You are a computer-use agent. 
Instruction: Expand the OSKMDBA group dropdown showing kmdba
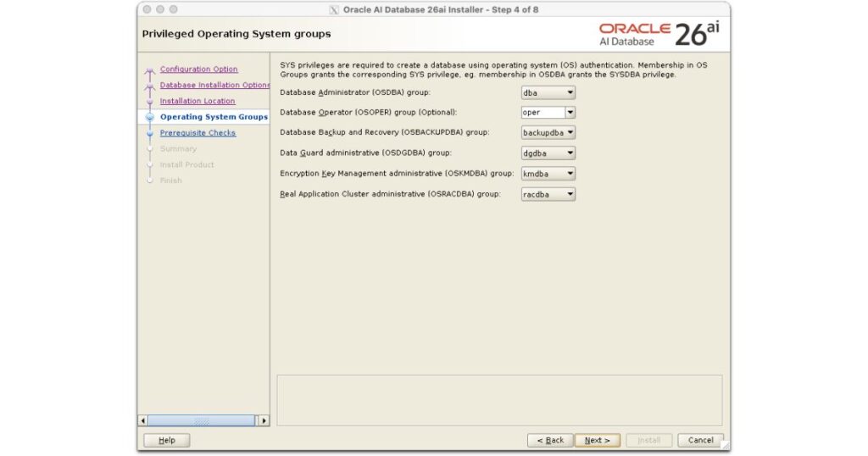[548, 173]
